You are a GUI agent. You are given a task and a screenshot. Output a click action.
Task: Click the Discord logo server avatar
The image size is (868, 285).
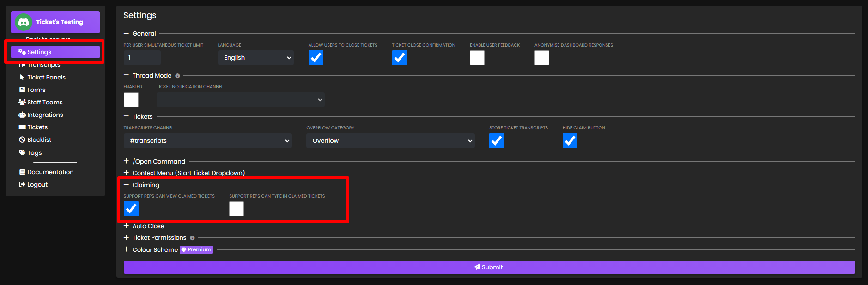(x=24, y=22)
